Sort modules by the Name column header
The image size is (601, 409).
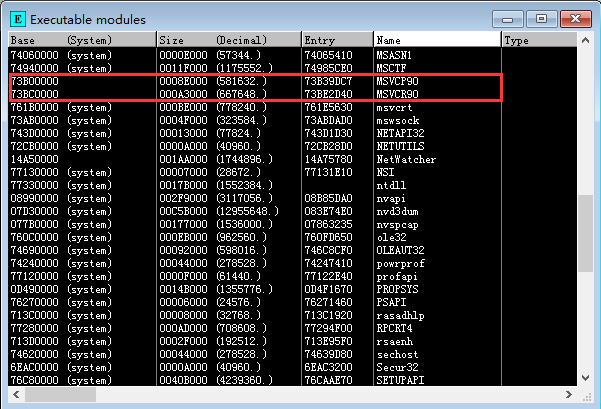click(x=437, y=40)
